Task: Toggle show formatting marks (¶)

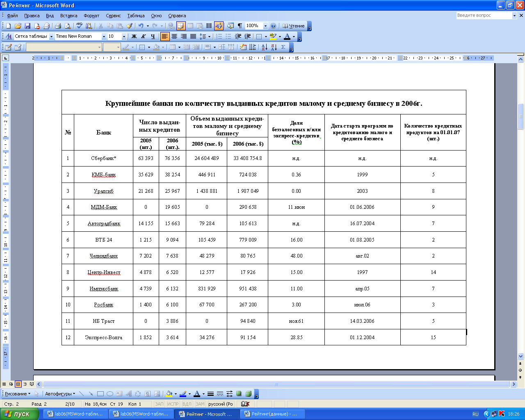Action: point(240,26)
